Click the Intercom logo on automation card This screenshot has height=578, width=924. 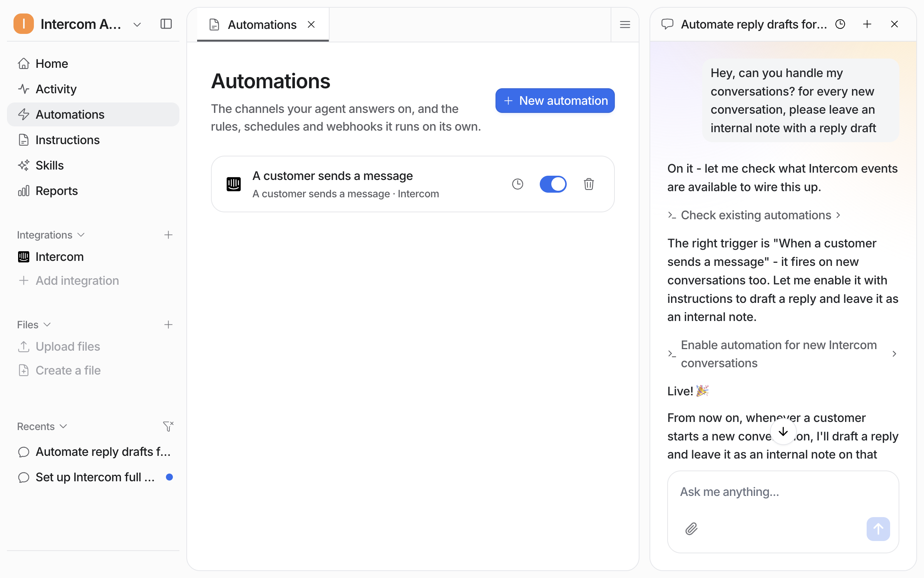[x=233, y=184]
